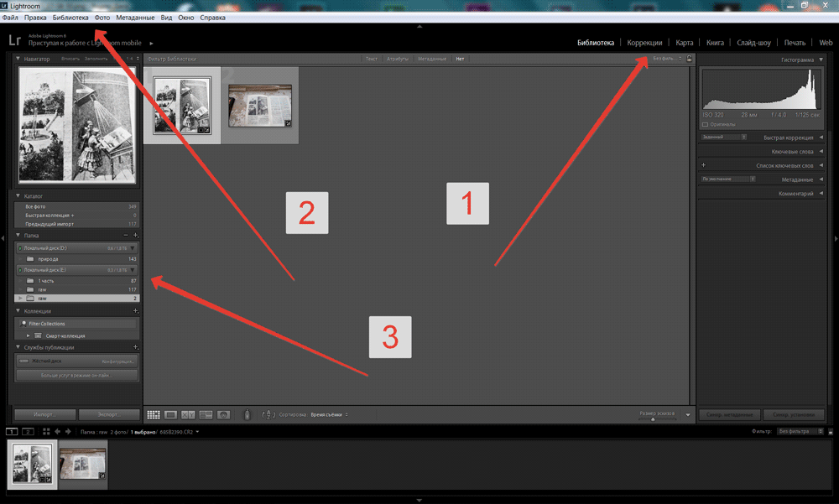
Task: Click Больше услуг в режиме он-лайн button
Action: click(x=77, y=375)
